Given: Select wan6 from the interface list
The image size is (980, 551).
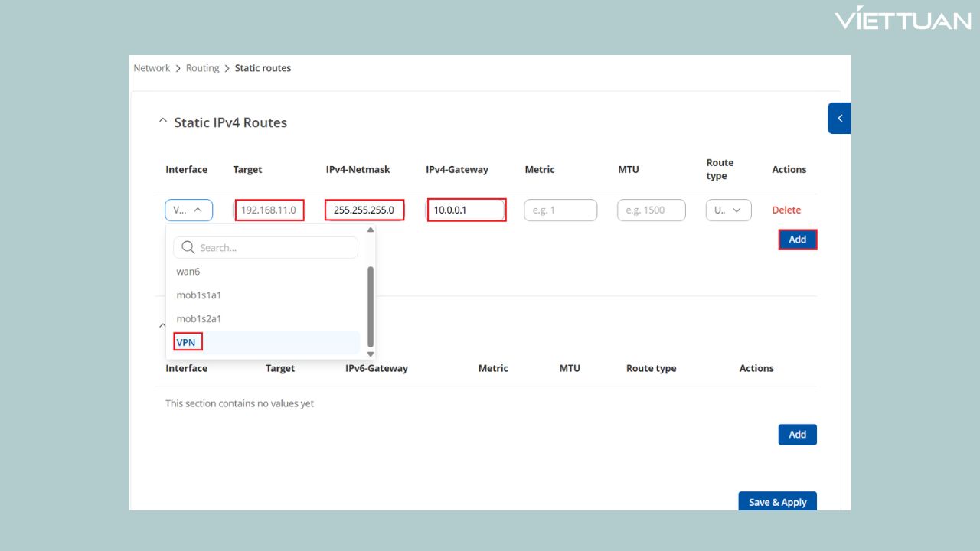Looking at the screenshot, I should pyautogui.click(x=188, y=272).
